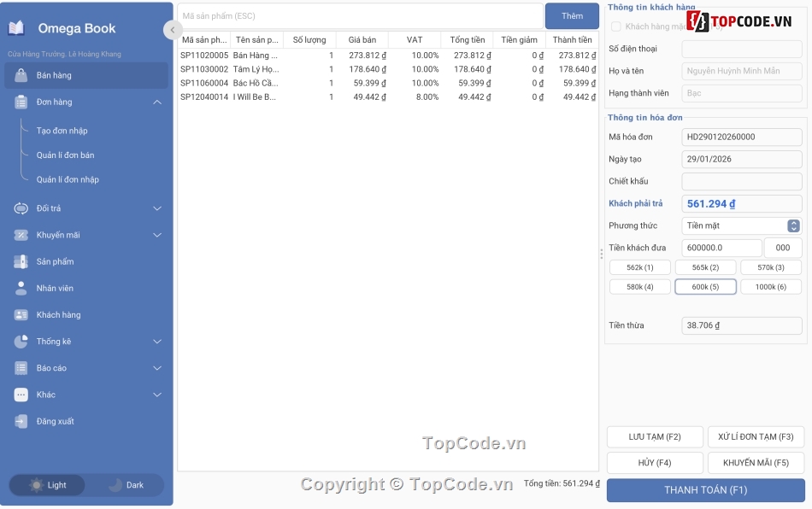The width and height of the screenshot is (812, 509).
Task: Click the Mã hóa đơn field
Action: [x=742, y=137]
